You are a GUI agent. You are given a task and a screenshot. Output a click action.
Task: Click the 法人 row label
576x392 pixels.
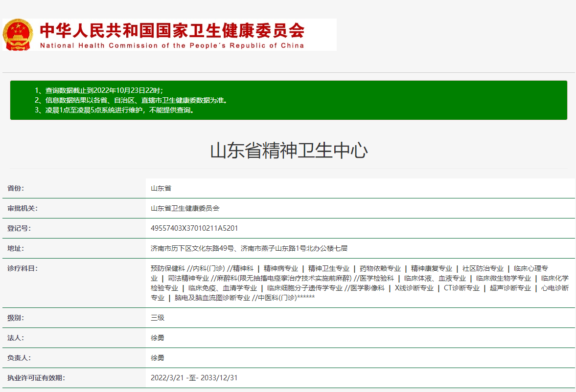[16, 338]
